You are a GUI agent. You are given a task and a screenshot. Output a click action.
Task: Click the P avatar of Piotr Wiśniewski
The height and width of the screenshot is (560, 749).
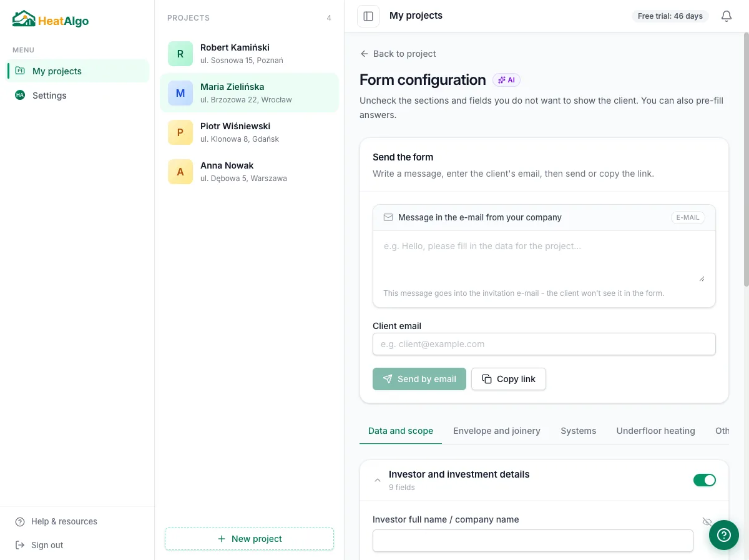click(x=180, y=132)
